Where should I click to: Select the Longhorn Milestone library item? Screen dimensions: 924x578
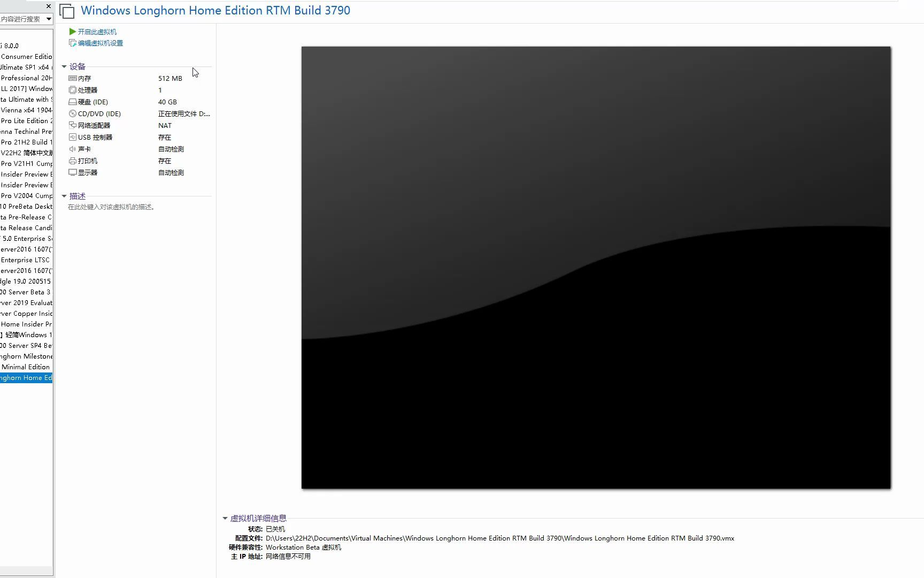click(x=26, y=356)
